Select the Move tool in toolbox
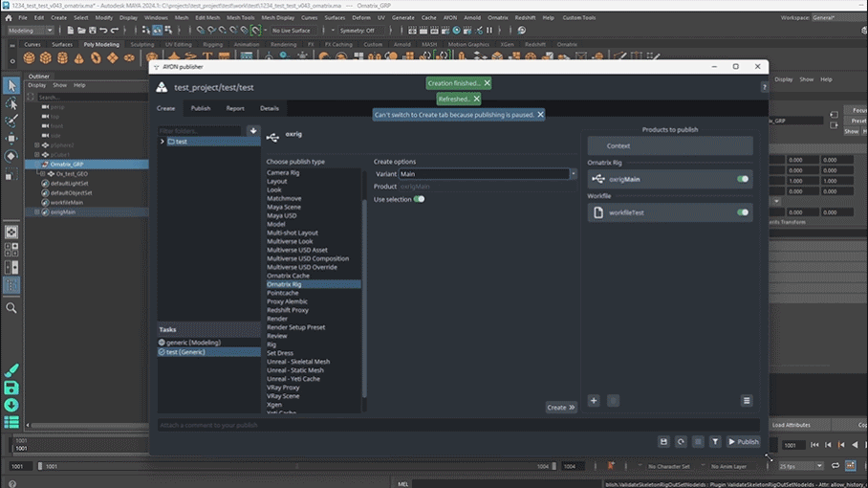868x488 pixels. click(x=11, y=139)
